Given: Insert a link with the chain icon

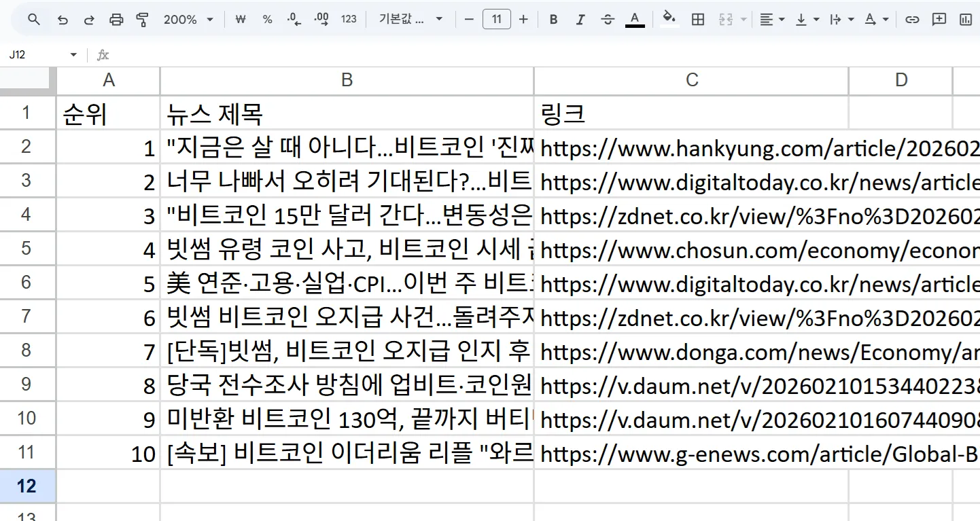Looking at the screenshot, I should click(912, 20).
